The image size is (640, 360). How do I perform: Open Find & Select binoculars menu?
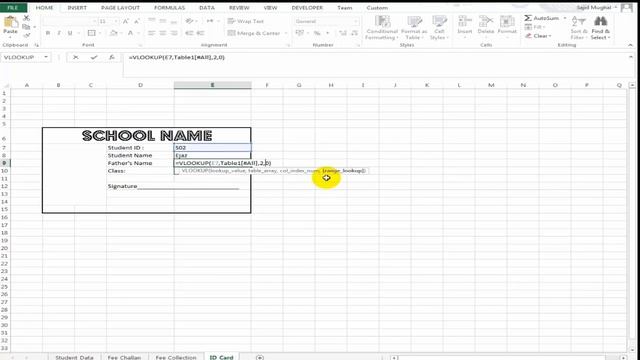(600, 27)
